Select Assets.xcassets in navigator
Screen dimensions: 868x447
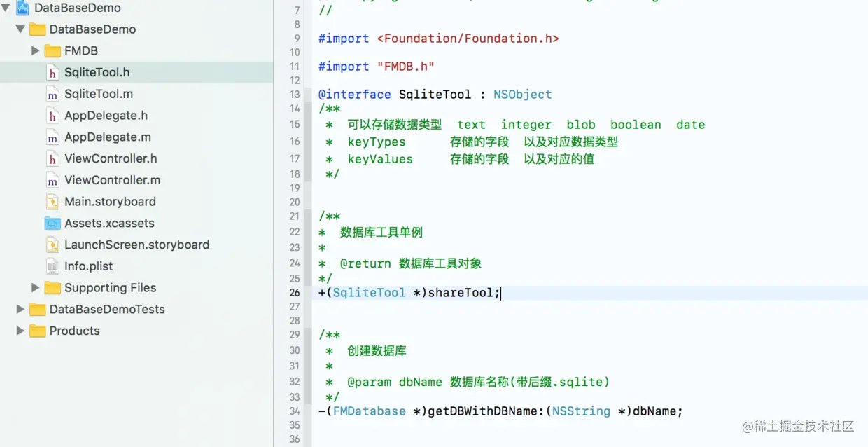coord(110,224)
